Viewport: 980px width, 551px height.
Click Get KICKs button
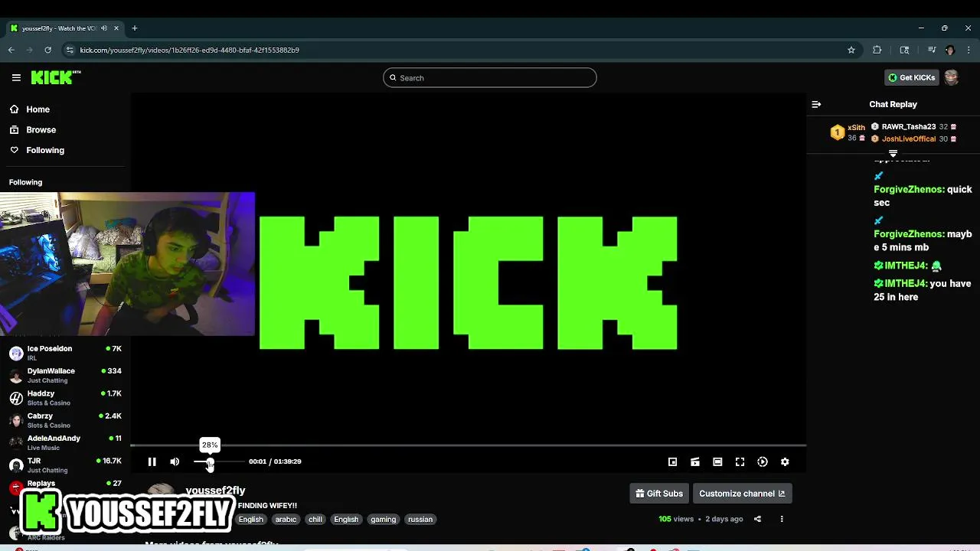click(x=911, y=77)
